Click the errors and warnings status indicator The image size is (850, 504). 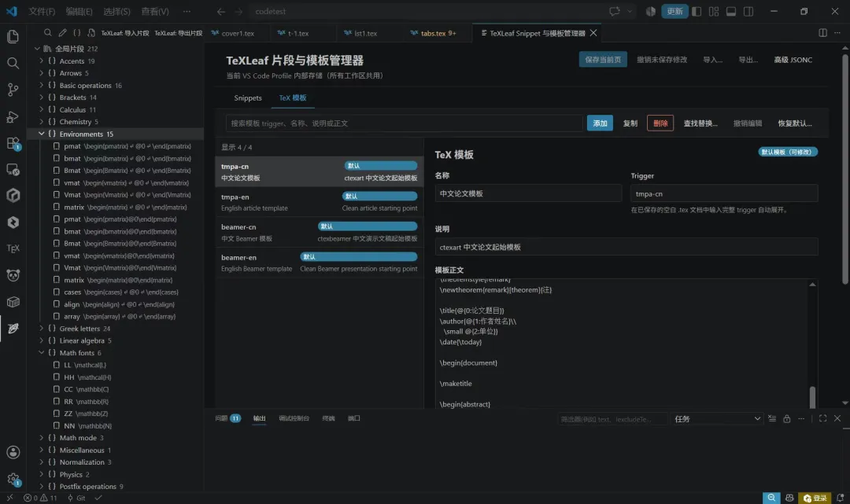pyautogui.click(x=40, y=498)
